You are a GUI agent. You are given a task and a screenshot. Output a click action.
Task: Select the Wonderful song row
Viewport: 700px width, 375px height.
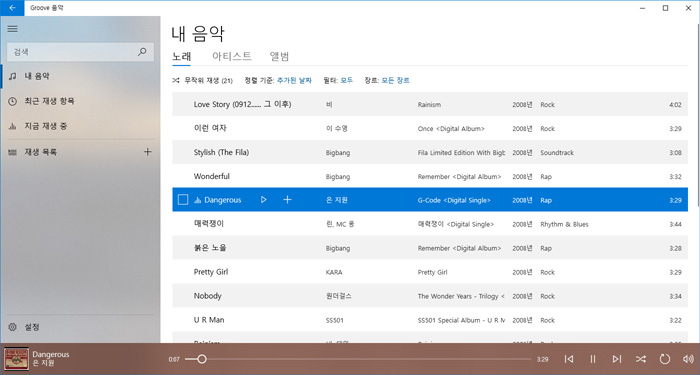point(430,176)
